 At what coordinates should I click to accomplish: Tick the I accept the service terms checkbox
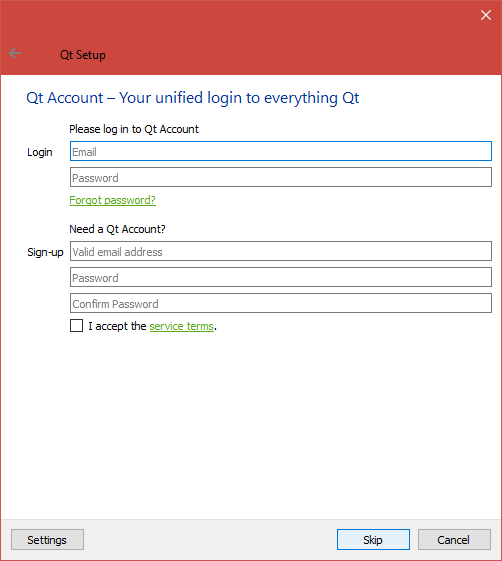point(76,326)
